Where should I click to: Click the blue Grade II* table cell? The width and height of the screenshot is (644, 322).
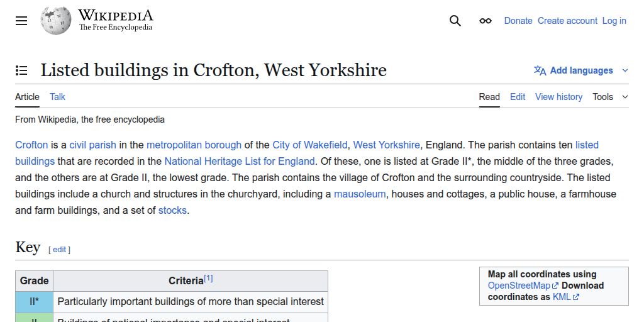pos(35,302)
